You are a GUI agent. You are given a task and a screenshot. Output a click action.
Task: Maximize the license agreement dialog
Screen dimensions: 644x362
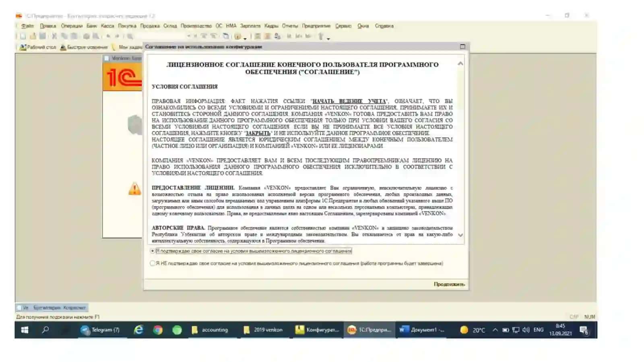tap(462, 47)
